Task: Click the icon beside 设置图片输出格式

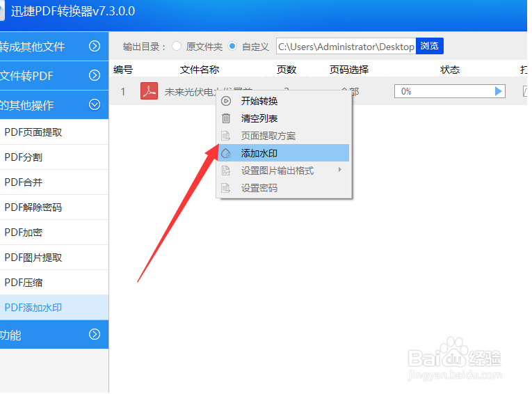Action: (226, 171)
